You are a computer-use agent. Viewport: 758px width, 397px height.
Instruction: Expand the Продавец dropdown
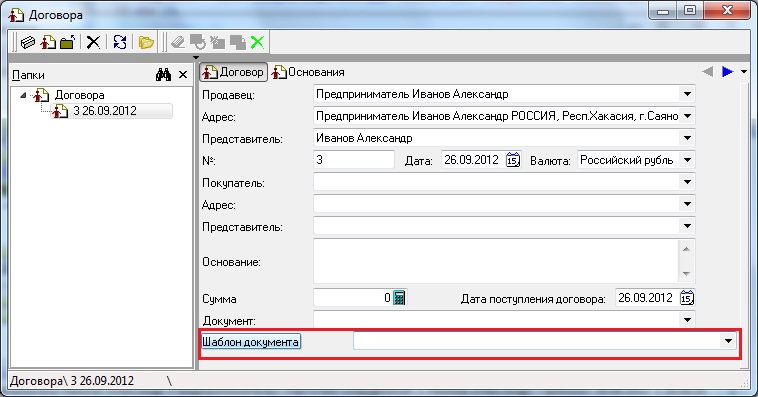tap(687, 94)
